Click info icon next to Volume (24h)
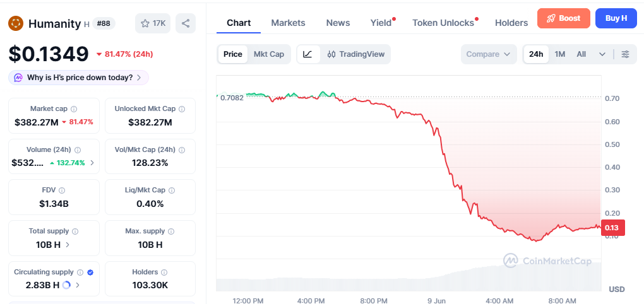This screenshot has height=304, width=644. click(78, 149)
